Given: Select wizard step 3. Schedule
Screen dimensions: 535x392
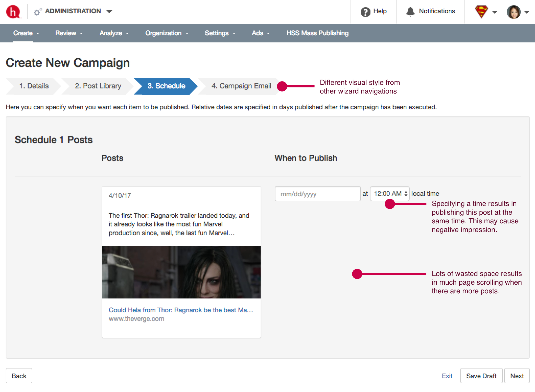Looking at the screenshot, I should pyautogui.click(x=166, y=86).
